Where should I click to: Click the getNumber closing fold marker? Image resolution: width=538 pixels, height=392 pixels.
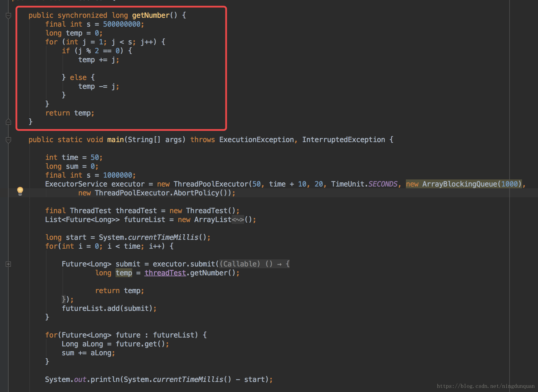click(x=9, y=122)
